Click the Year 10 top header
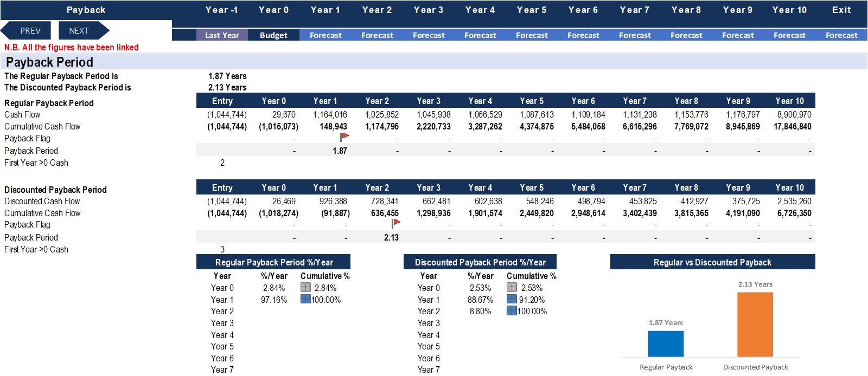868x376 pixels. click(x=789, y=10)
